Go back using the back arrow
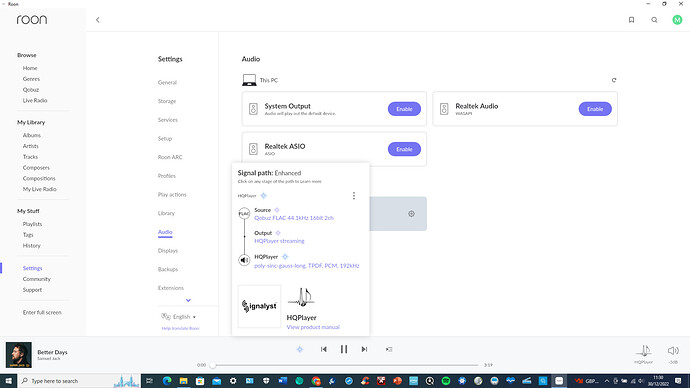Screen dimensions: 690x388 click(98, 20)
